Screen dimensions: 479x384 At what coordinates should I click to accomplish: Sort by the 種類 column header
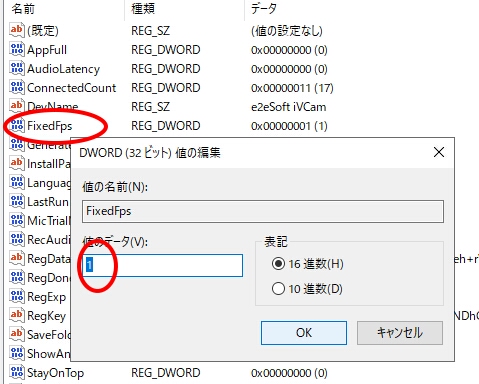pyautogui.click(x=143, y=9)
